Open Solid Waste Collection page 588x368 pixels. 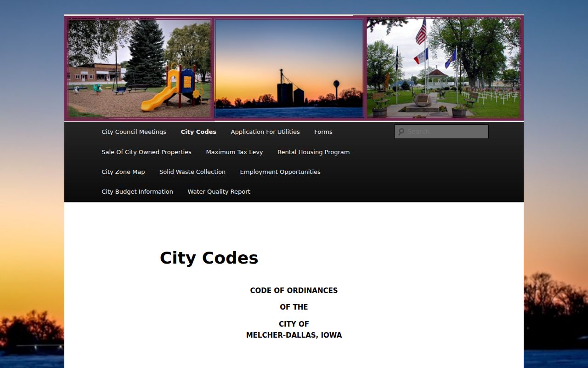(192, 172)
